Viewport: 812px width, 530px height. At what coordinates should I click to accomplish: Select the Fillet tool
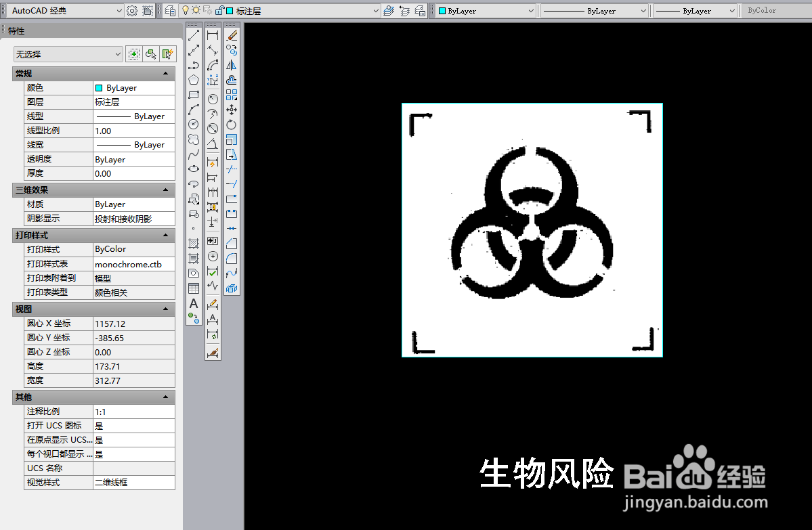[x=232, y=259]
